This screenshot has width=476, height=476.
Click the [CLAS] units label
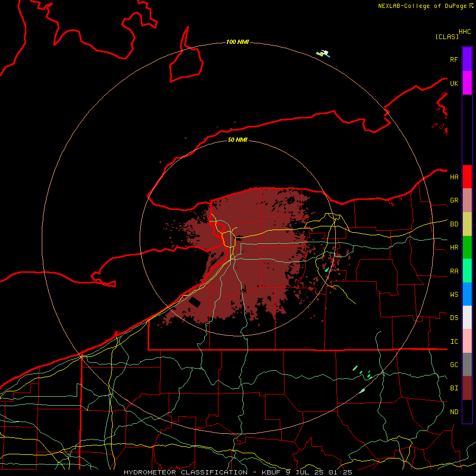[446, 36]
